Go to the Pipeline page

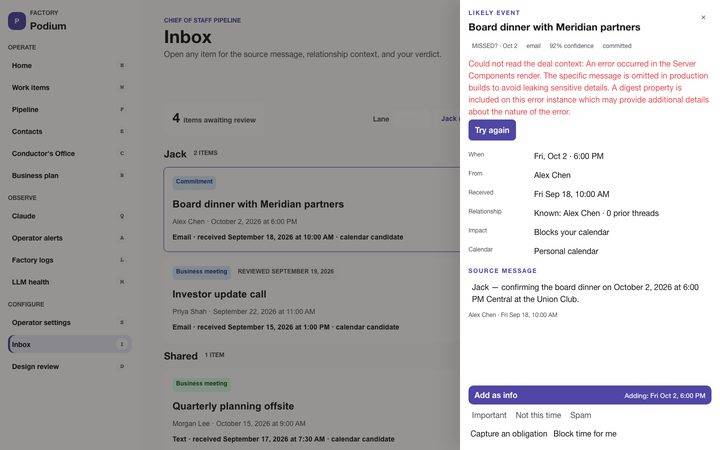[x=69, y=109]
